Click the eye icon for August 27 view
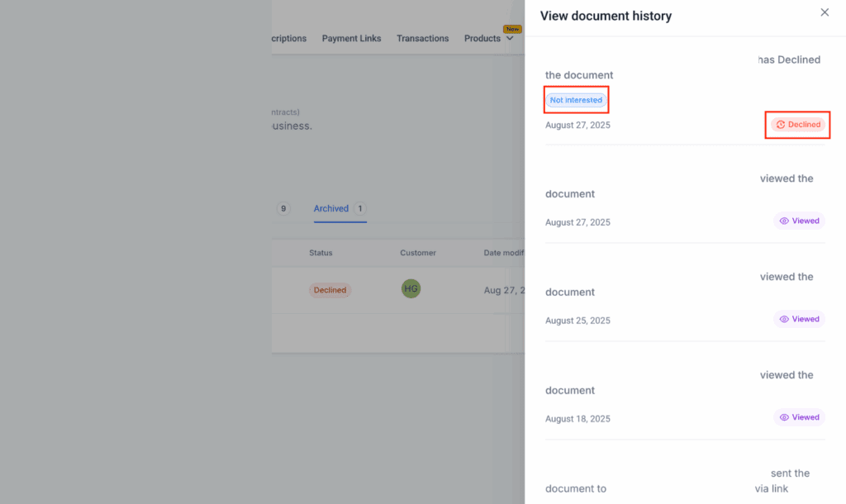Screen dimensions: 846x504 (x=784, y=221)
